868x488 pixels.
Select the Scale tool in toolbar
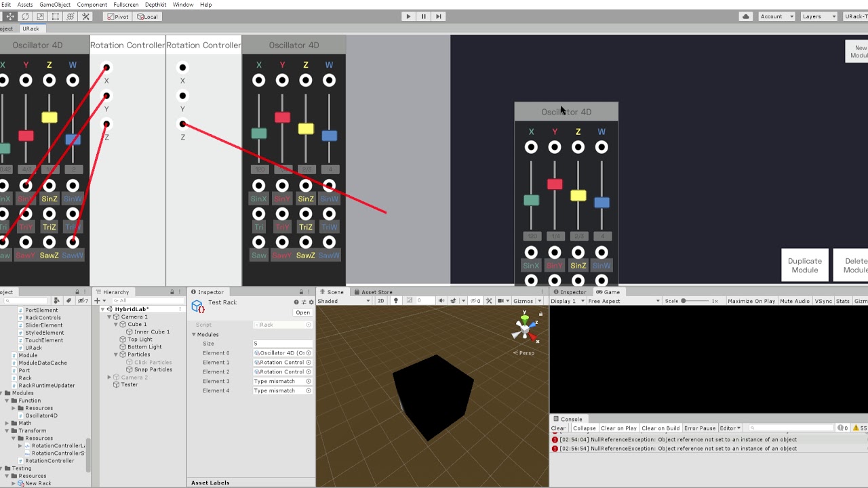pos(40,16)
